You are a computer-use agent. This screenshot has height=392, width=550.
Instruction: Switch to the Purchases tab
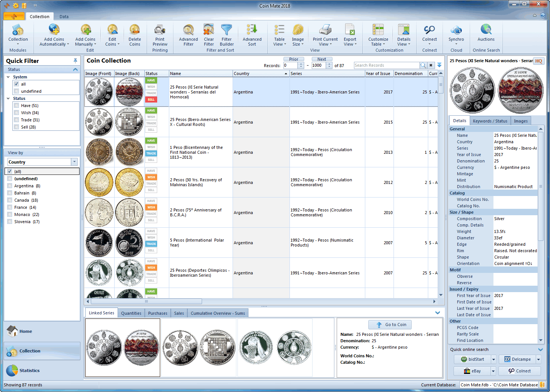[x=158, y=313]
